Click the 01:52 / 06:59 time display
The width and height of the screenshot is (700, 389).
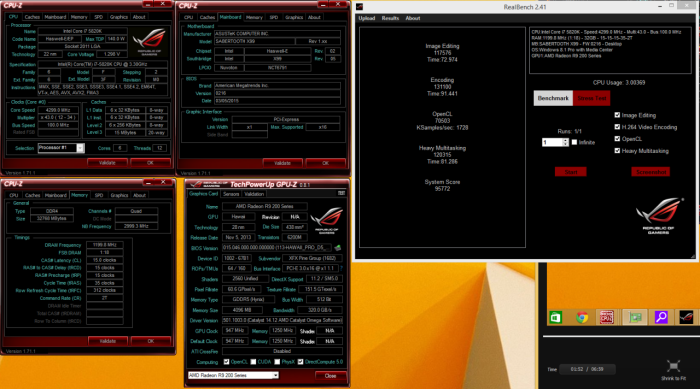pos(587,369)
